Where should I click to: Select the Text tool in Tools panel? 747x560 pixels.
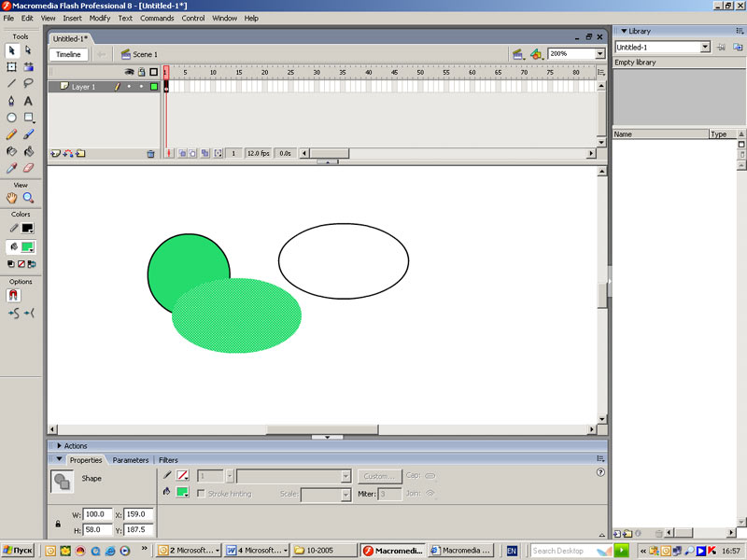[x=29, y=101]
